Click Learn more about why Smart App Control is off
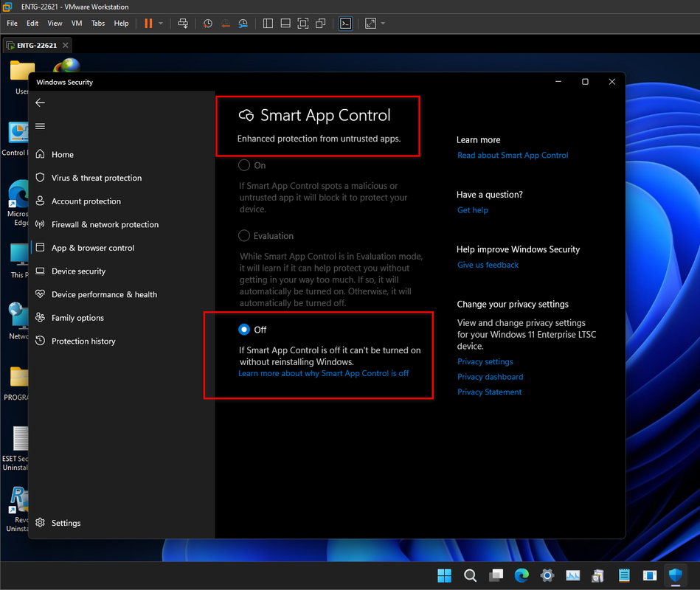Viewport: 700px width, 590px height. tap(323, 374)
